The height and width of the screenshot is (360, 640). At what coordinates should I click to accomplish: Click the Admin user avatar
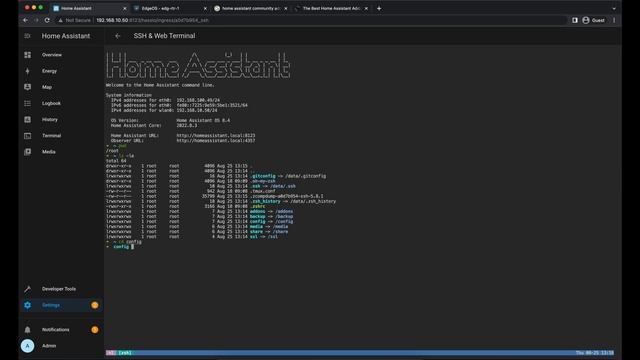tap(27, 346)
